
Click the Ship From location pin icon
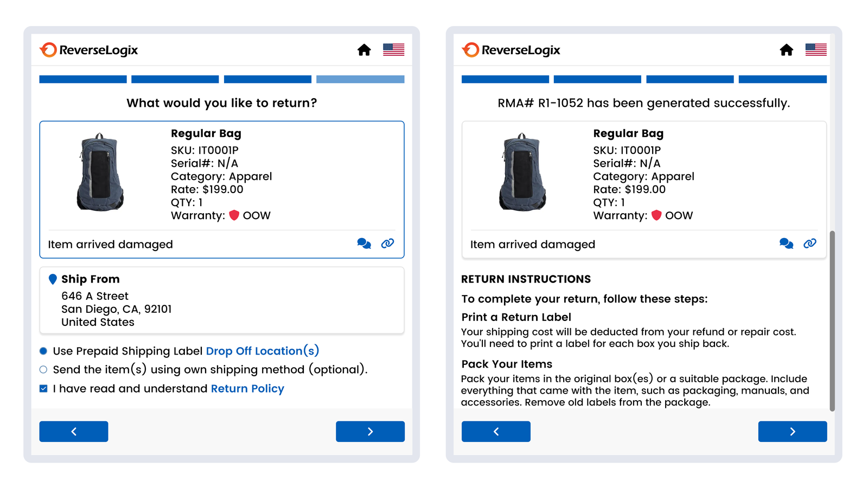(x=53, y=279)
